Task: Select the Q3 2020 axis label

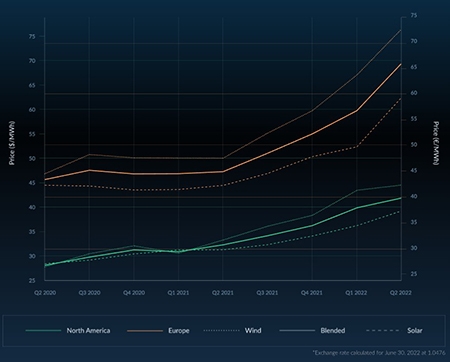Action: click(x=89, y=293)
